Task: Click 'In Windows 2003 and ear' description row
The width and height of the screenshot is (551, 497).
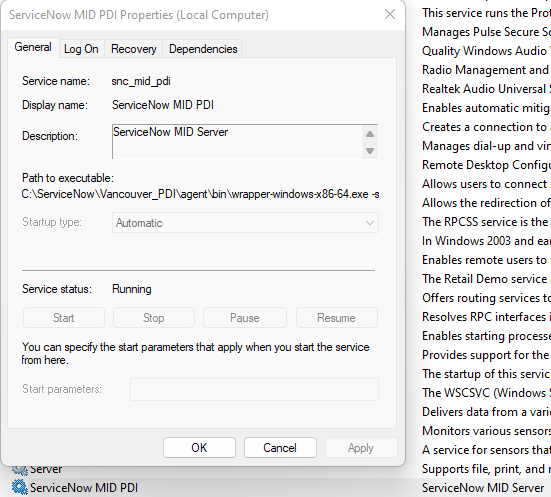Action: tap(486, 240)
